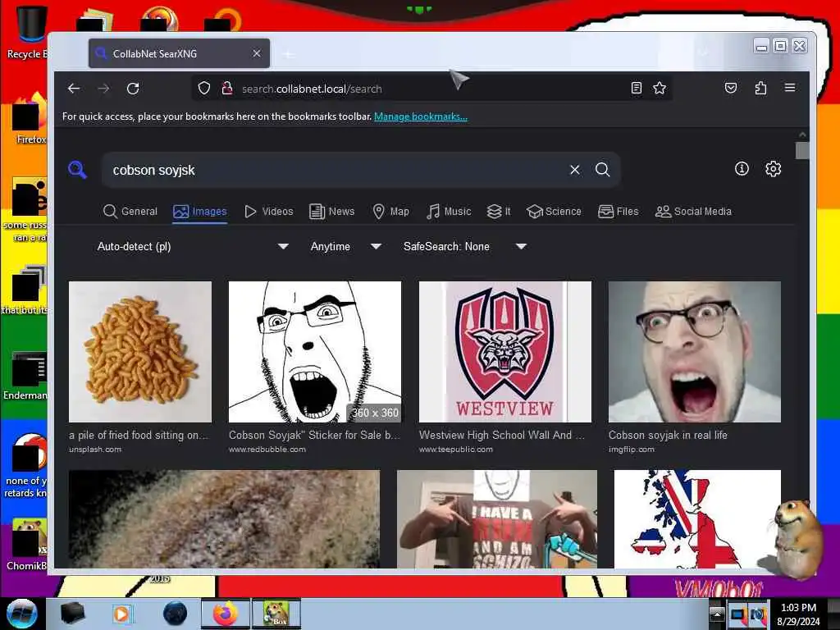840x630 pixels.
Task: Click the address bar URL
Action: [312, 89]
